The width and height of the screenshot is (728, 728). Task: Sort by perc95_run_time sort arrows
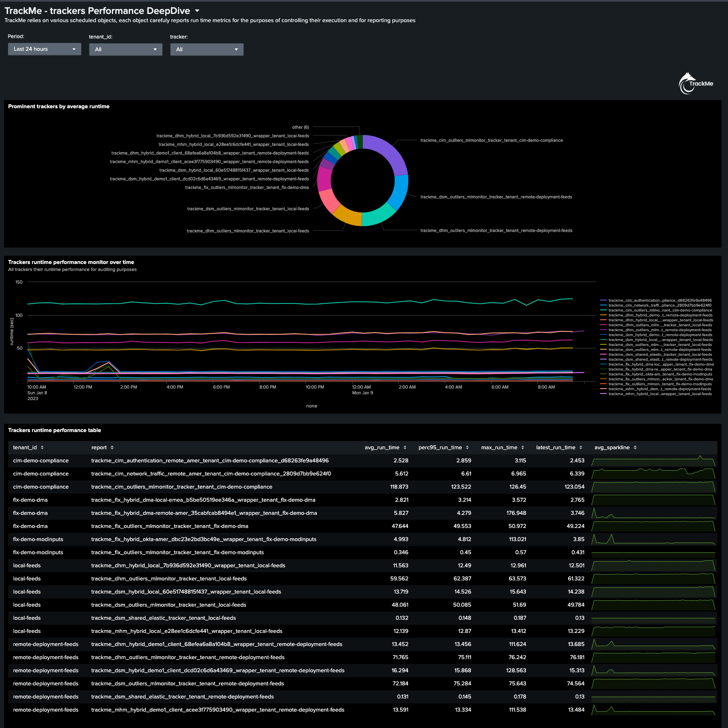(467, 448)
